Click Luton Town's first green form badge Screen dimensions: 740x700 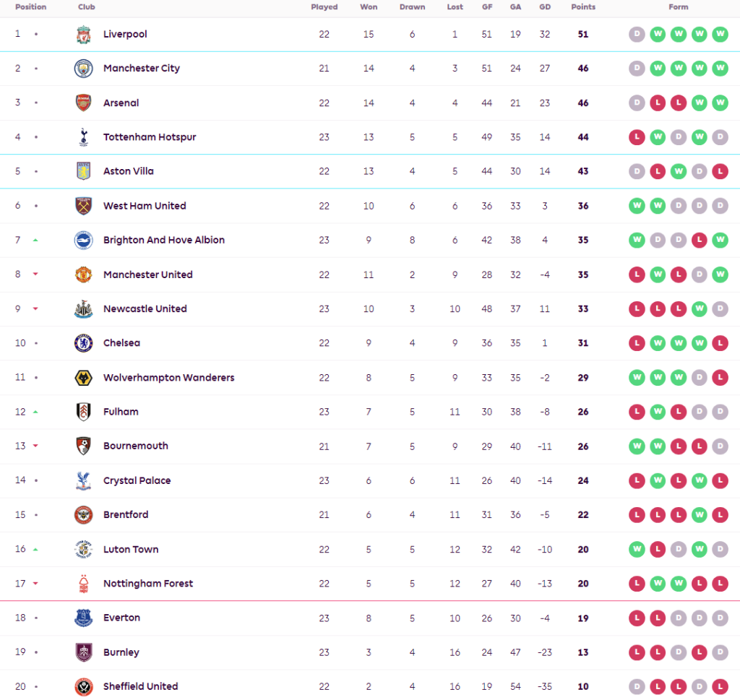coord(637,549)
